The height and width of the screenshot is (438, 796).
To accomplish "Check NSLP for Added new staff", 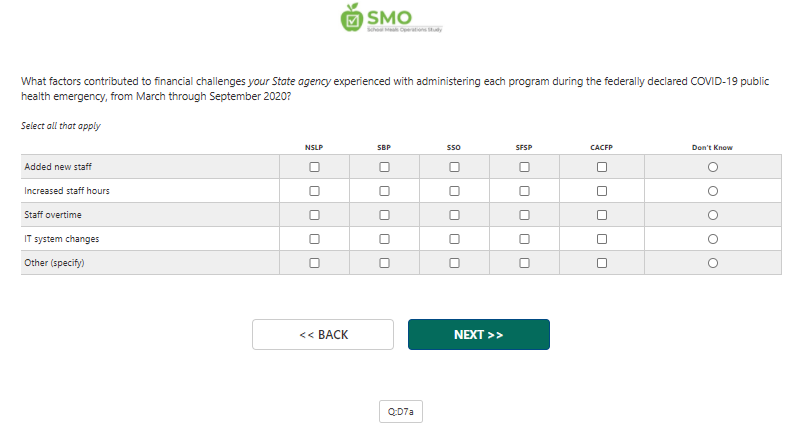I will point(314,167).
